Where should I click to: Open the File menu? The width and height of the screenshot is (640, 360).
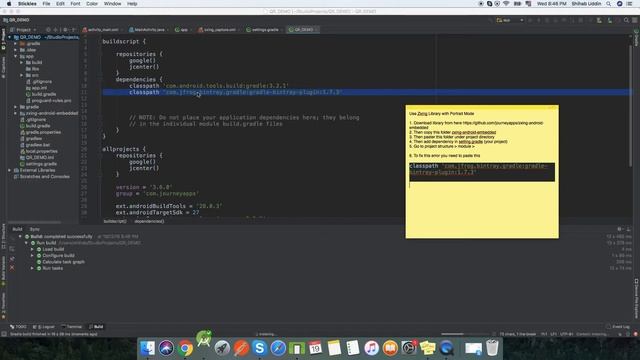pyautogui.click(x=47, y=4)
